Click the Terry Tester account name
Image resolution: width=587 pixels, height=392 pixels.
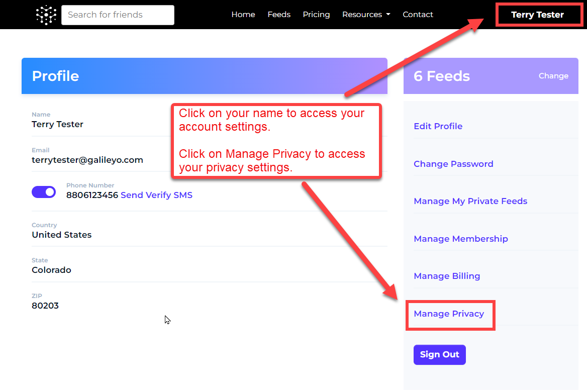click(x=537, y=15)
